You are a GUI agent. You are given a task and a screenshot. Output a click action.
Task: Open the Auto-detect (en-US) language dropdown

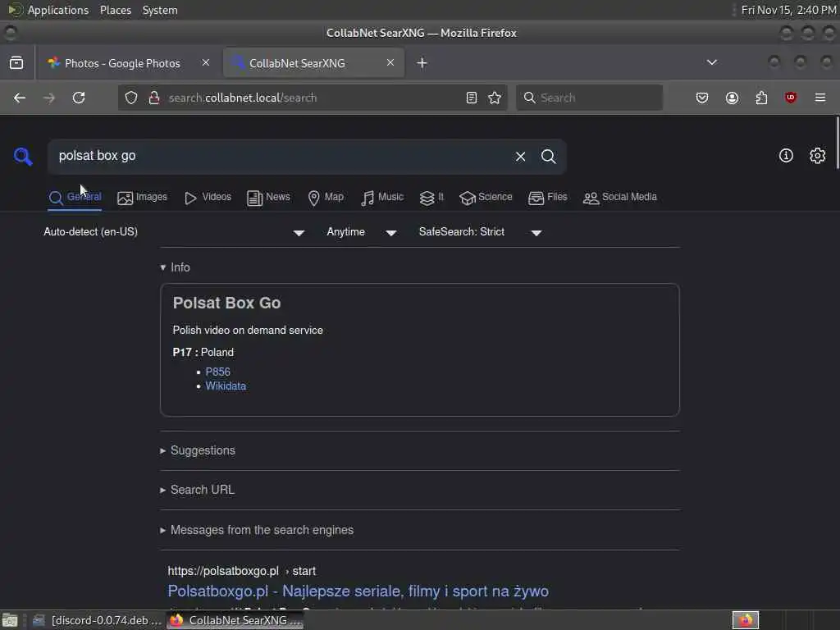174,232
